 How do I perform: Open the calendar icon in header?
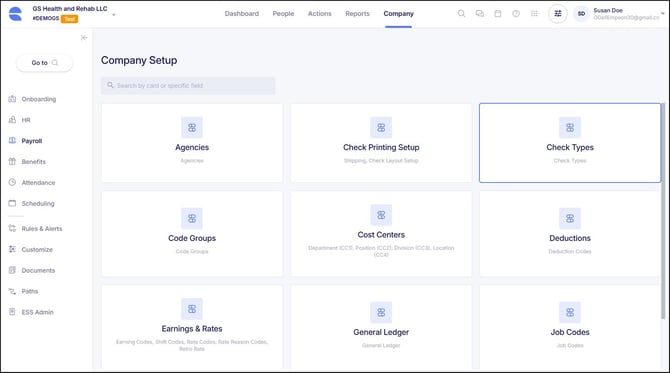498,14
